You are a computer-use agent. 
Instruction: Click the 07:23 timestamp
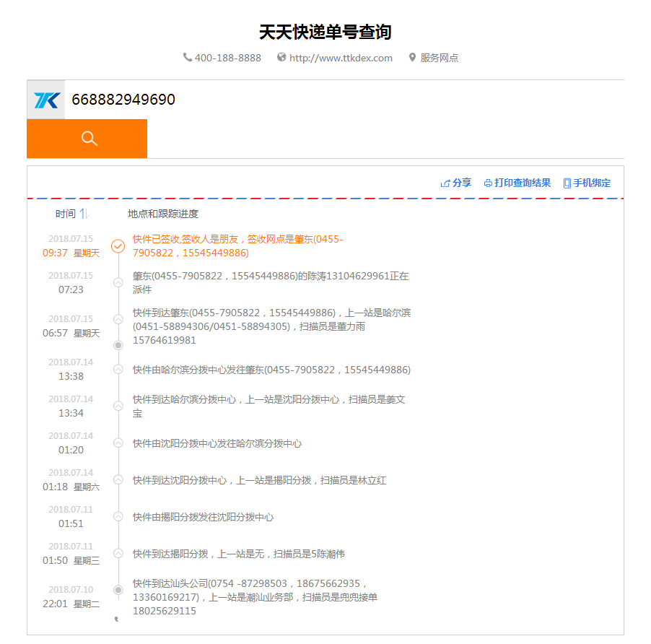tap(71, 290)
